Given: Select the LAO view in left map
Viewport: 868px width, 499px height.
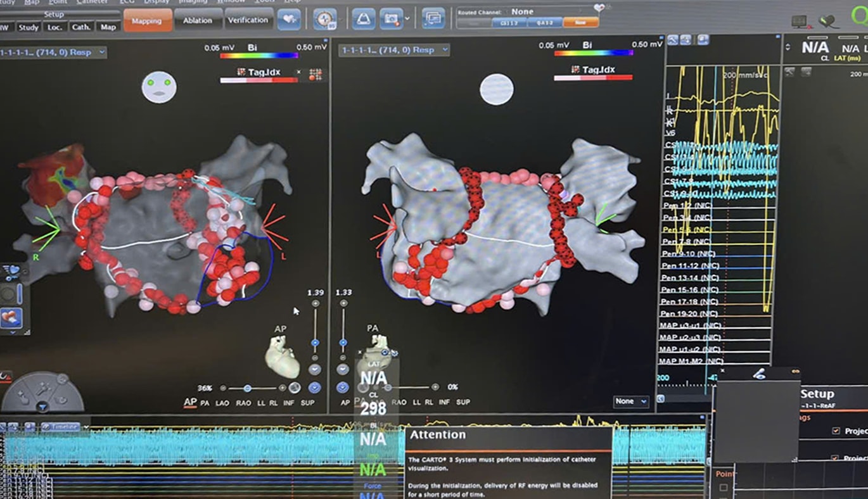Looking at the screenshot, I should 222,402.
